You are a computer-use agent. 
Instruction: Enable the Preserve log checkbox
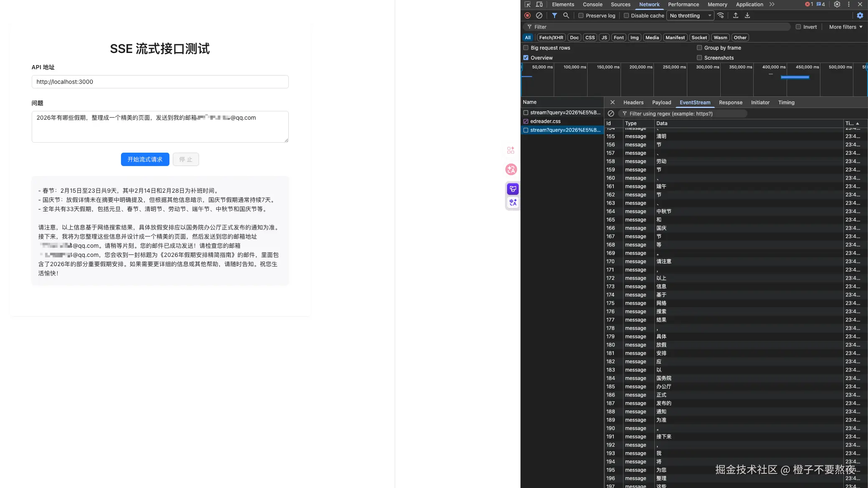(581, 15)
